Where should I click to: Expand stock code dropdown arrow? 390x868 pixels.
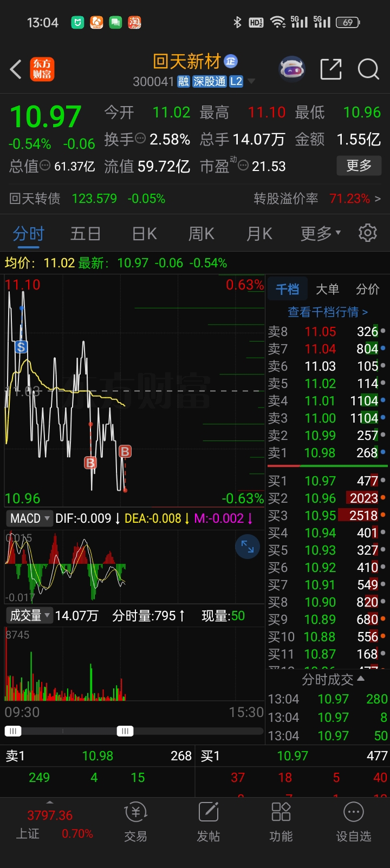(x=251, y=81)
